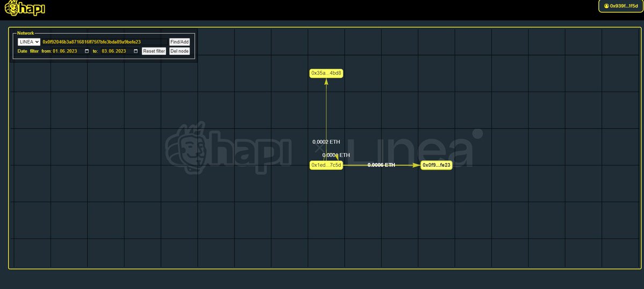Click the 0.0002 ETH edge label
644x289 pixels.
[326, 142]
